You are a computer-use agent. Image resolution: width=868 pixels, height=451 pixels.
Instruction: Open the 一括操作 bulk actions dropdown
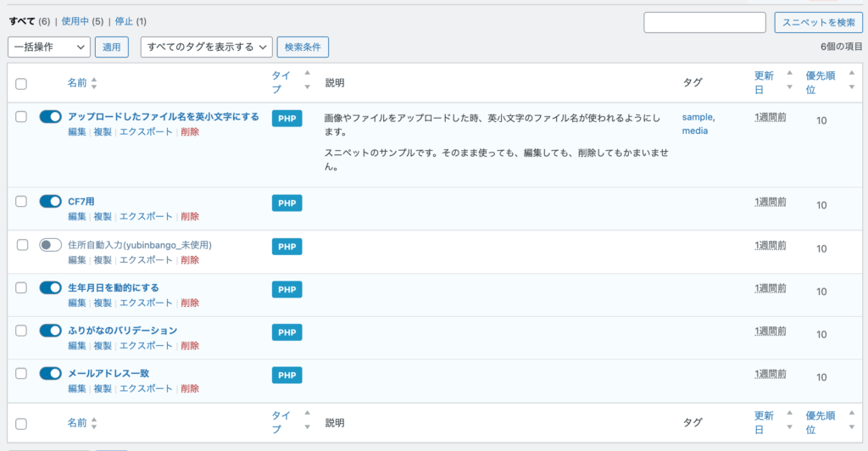tap(48, 47)
